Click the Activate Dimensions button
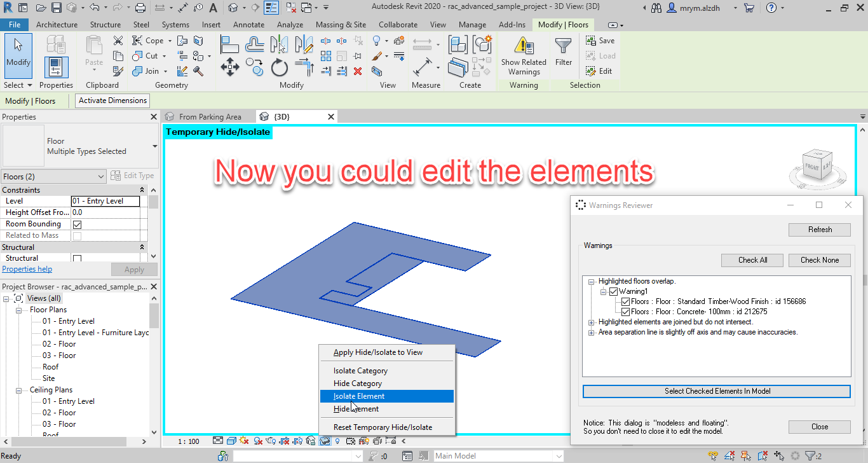This screenshot has width=868, height=463. [113, 100]
